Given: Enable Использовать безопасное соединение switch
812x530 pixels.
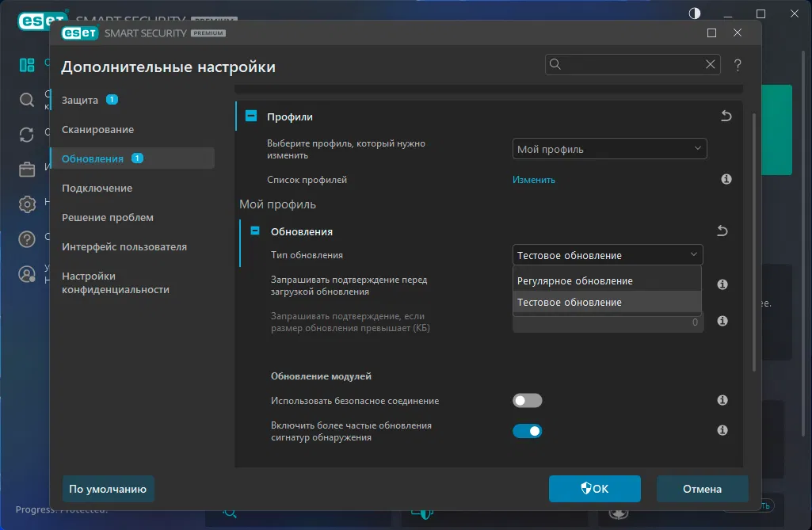Looking at the screenshot, I should click(527, 401).
